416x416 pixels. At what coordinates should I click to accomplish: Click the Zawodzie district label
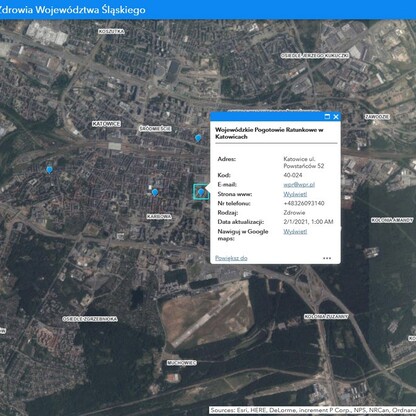click(x=377, y=117)
